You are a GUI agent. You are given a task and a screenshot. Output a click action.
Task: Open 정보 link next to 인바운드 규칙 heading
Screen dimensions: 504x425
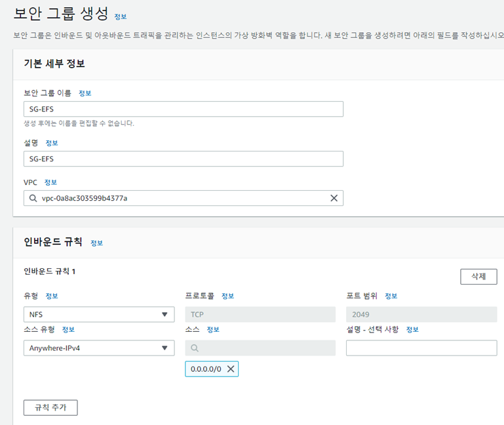97,243
